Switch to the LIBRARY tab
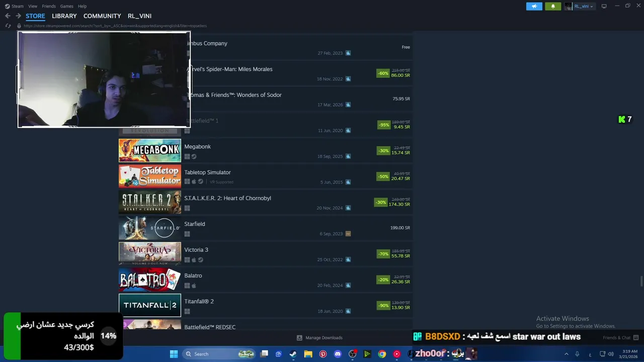Image resolution: width=644 pixels, height=362 pixels. click(x=64, y=16)
